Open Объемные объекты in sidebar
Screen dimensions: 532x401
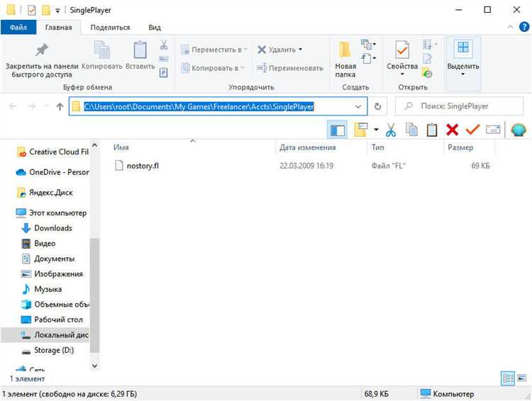55,305
